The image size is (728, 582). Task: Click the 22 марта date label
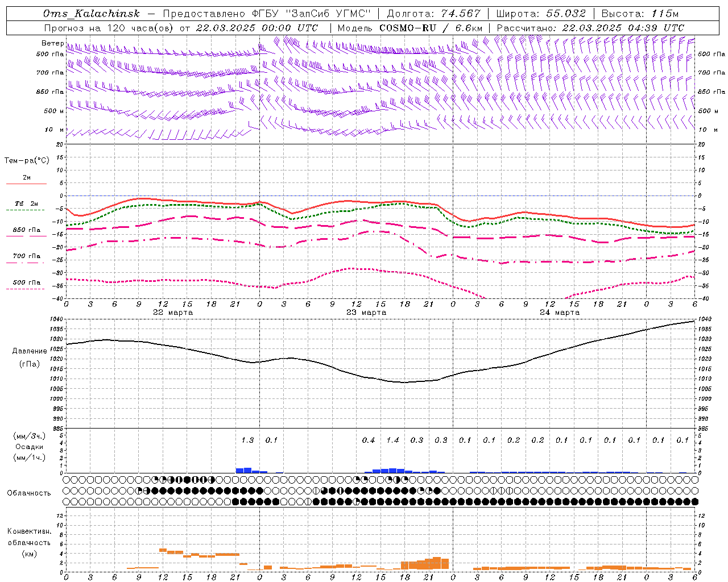pyautogui.click(x=173, y=313)
